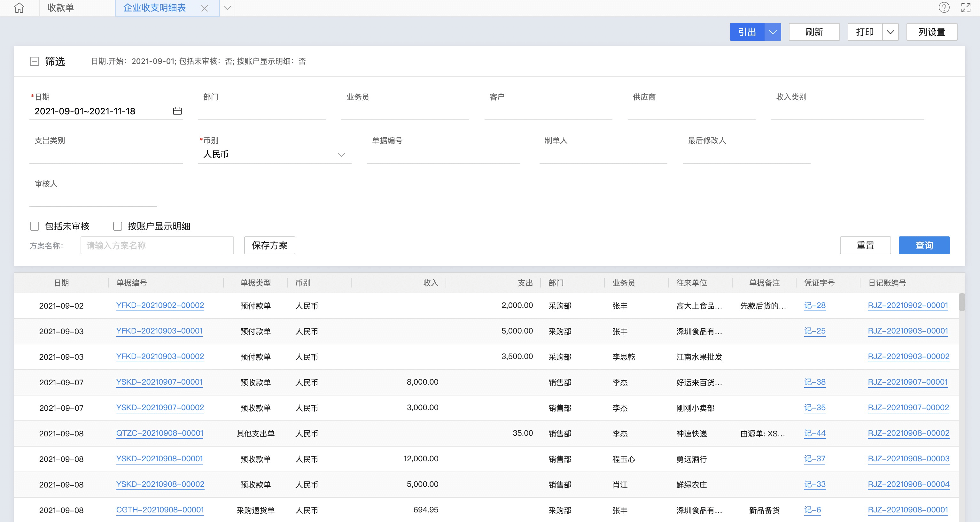Click the 收入类别 filter field
The image size is (980, 522).
pos(847,111)
